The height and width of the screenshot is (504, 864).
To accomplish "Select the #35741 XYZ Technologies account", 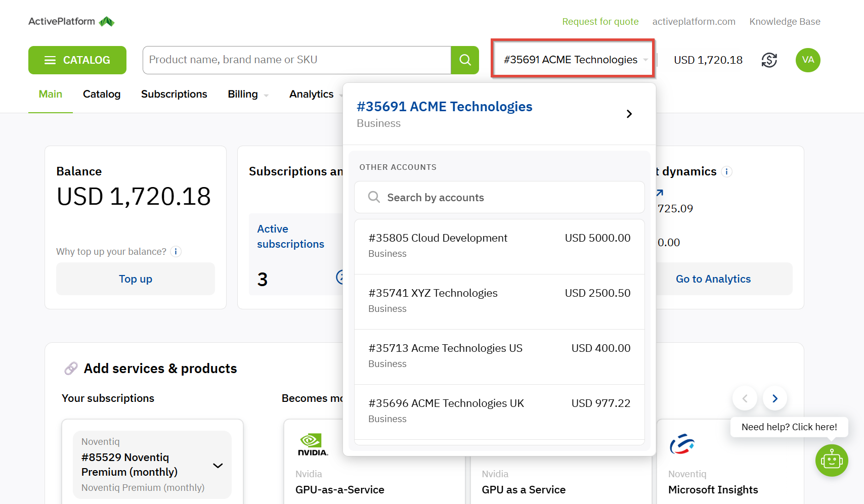I will click(499, 302).
